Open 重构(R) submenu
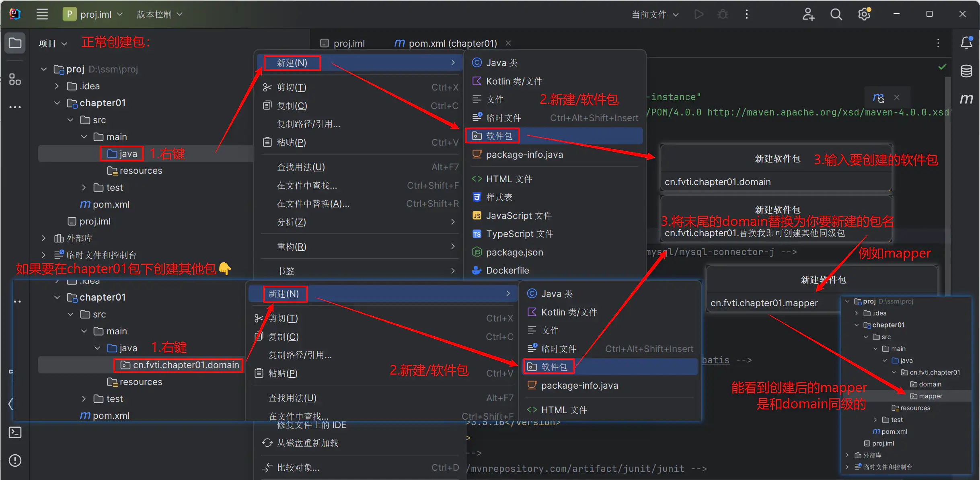 [x=359, y=247]
